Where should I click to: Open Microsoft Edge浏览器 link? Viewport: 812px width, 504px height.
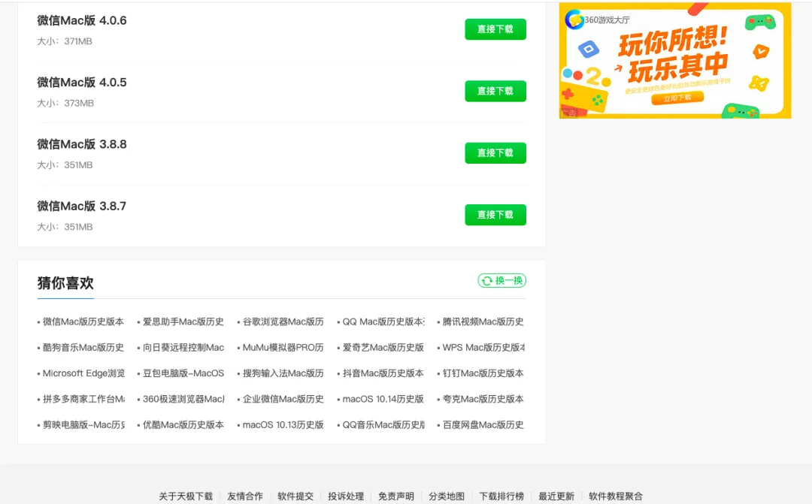pos(83,373)
